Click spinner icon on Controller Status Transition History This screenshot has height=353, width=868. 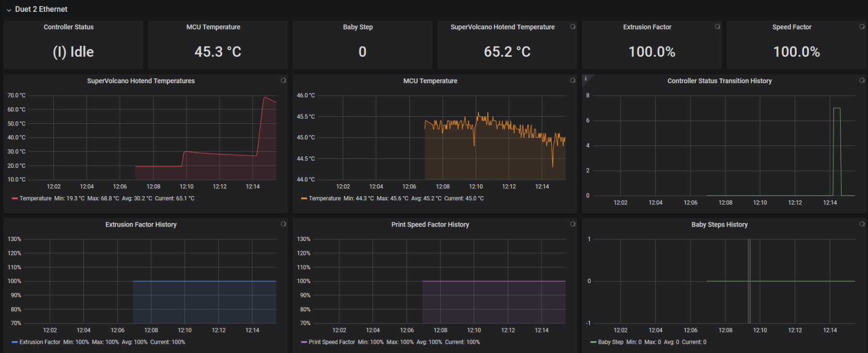[x=862, y=81]
